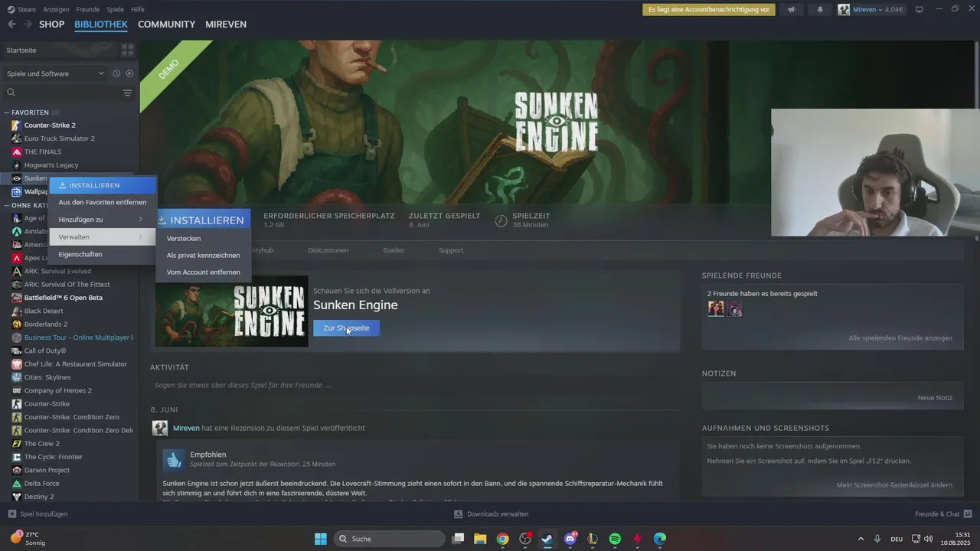Open Cities: Skylines library entry
The image size is (980, 551).
(x=47, y=377)
